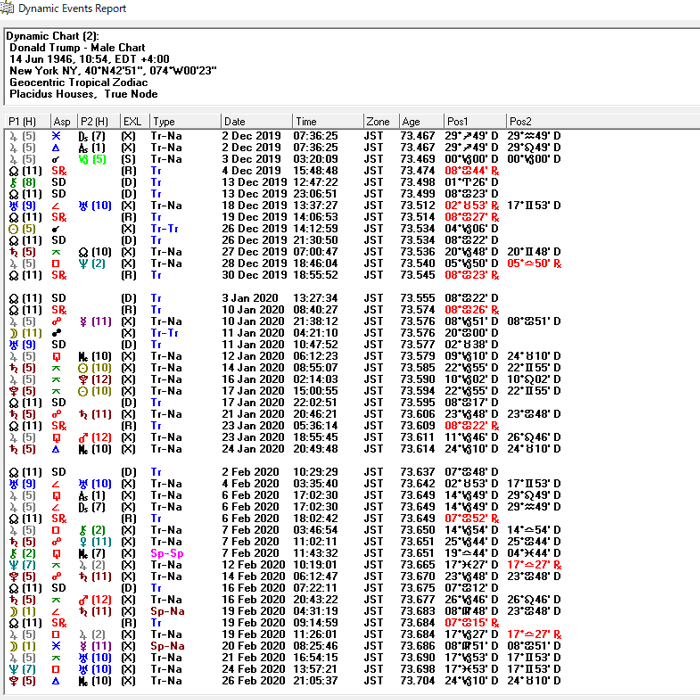
Task: Click Mars (12) in the 23 Jan 2020 18:55:45 row
Action: 95,438
